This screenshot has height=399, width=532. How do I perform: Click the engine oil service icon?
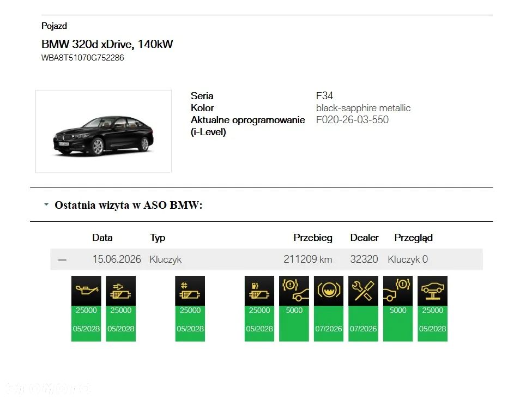86,291
